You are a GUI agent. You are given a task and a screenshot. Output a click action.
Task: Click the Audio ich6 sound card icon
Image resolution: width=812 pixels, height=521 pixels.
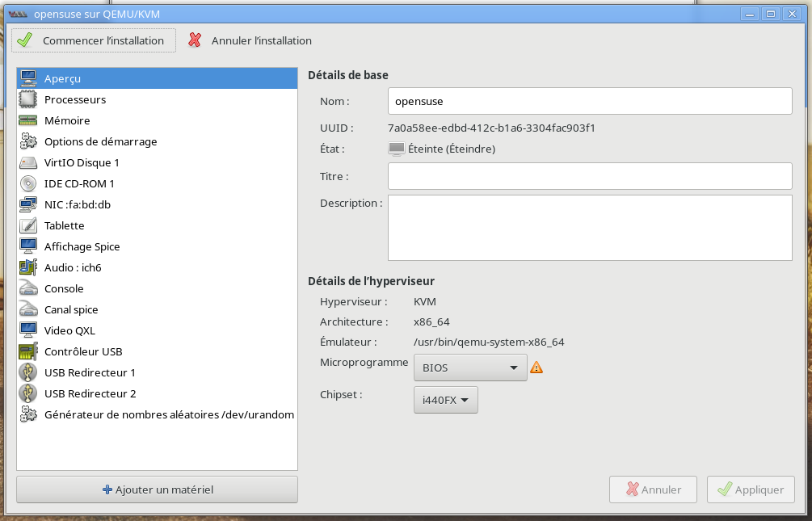28,267
